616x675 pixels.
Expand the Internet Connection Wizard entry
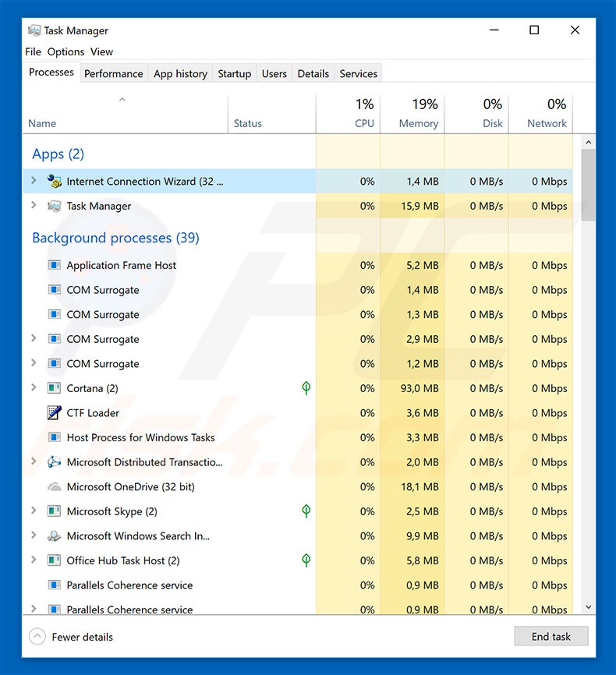tap(34, 181)
